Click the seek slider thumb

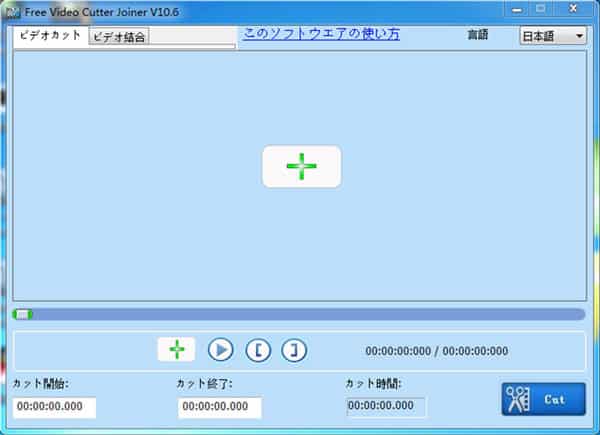click(23, 314)
